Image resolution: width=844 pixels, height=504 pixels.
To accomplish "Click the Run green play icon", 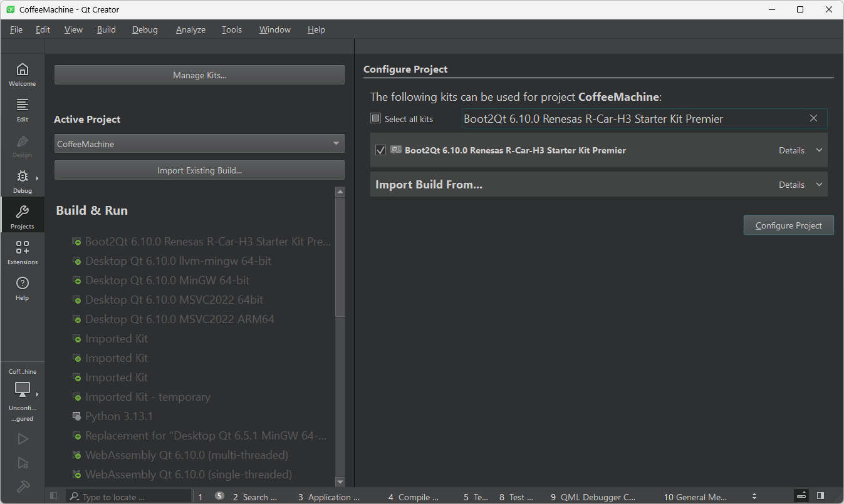I will click(x=23, y=438).
